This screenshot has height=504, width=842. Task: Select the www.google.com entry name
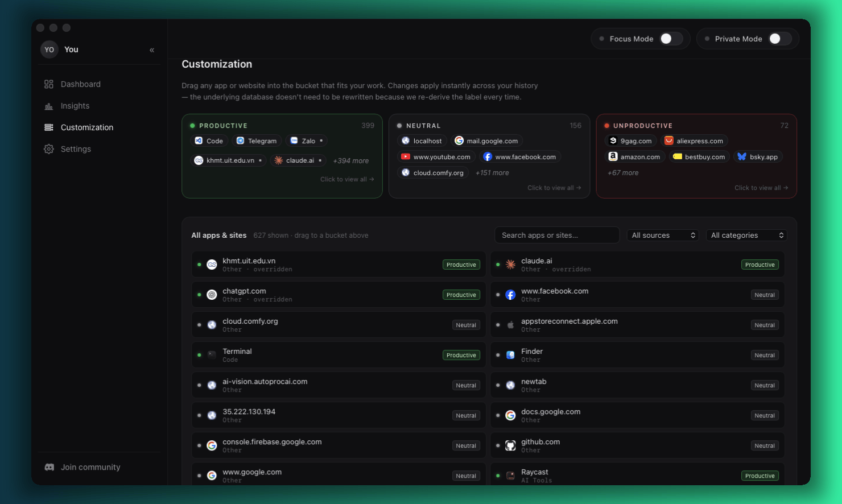pyautogui.click(x=252, y=472)
